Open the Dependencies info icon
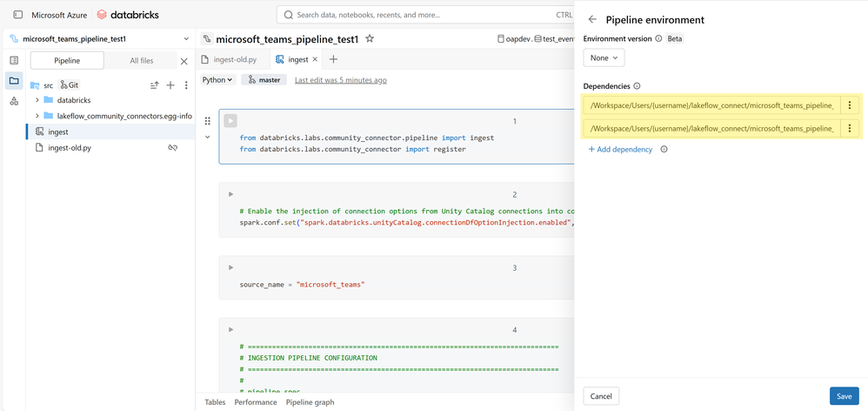 637,86
